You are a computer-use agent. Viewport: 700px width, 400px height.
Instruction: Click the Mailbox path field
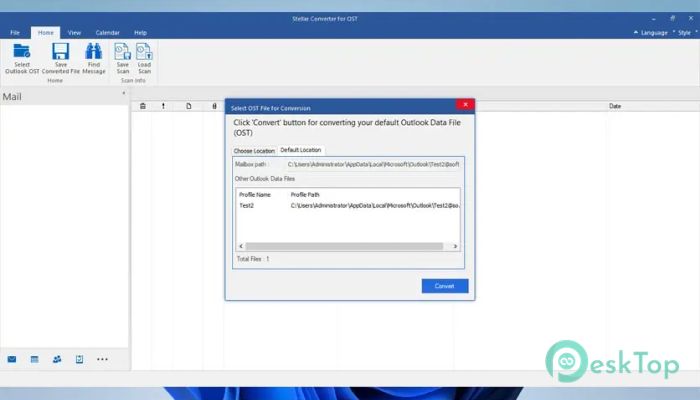373,164
